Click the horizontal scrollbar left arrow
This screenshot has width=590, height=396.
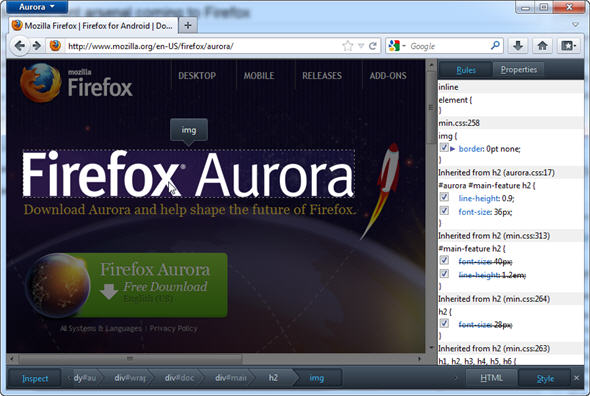click(11, 359)
